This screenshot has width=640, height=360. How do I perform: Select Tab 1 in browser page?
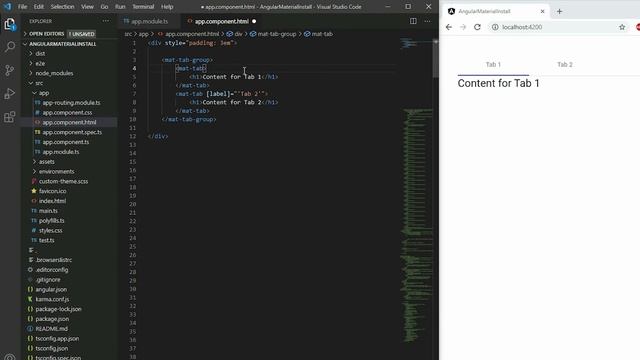point(493,64)
